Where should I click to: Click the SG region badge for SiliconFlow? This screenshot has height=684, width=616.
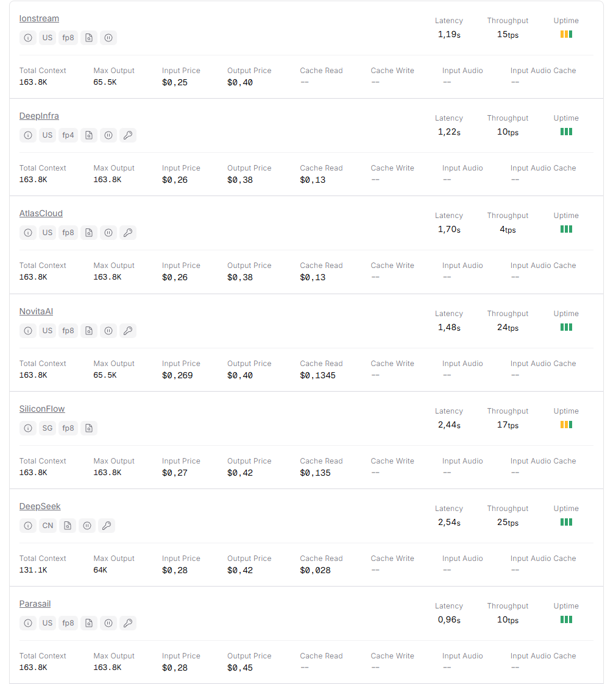point(48,428)
